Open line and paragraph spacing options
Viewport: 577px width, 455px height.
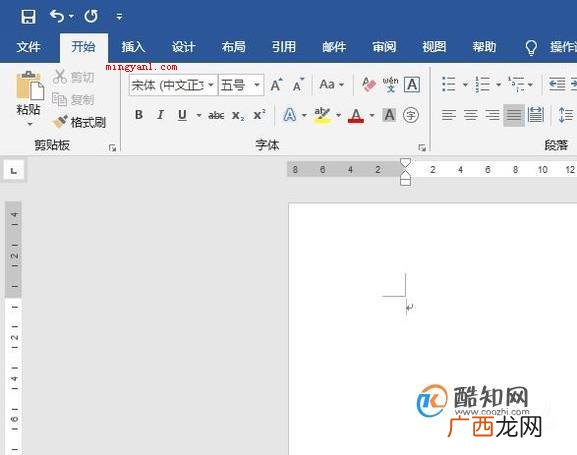(x=565, y=115)
